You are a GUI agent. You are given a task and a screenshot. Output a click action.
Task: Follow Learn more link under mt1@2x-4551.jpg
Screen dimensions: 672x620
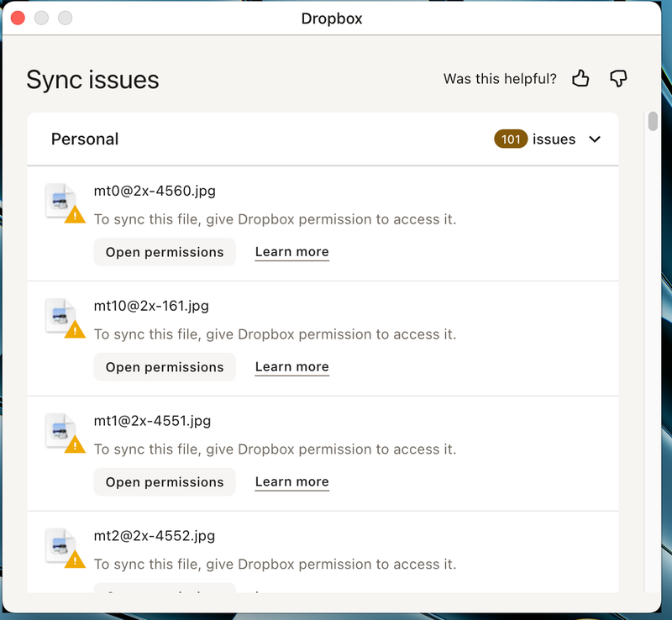291,482
